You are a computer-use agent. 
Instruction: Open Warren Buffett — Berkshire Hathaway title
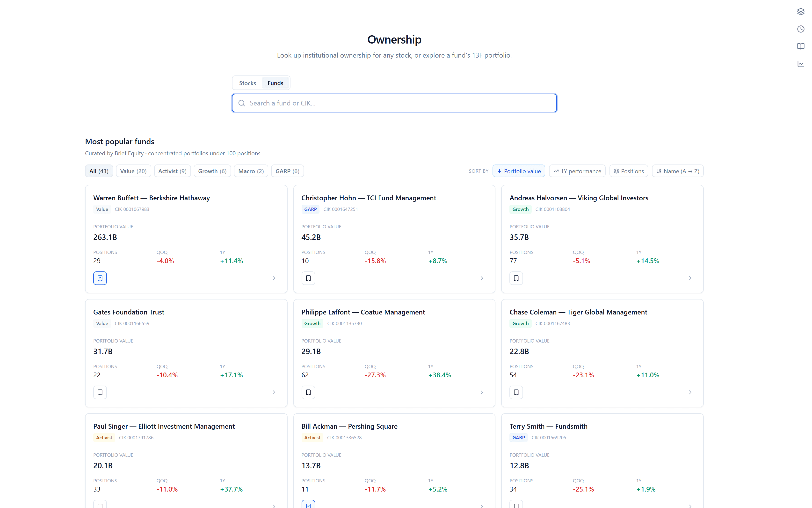(x=151, y=198)
